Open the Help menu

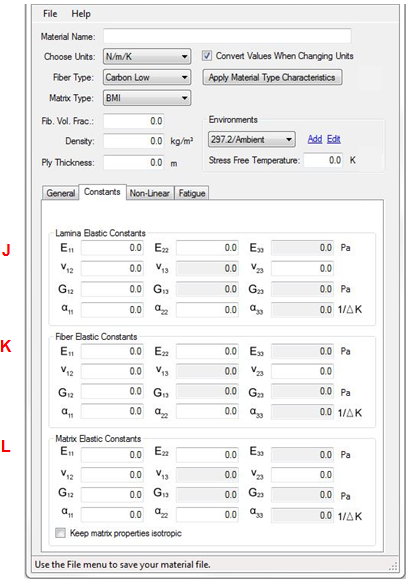[81, 14]
